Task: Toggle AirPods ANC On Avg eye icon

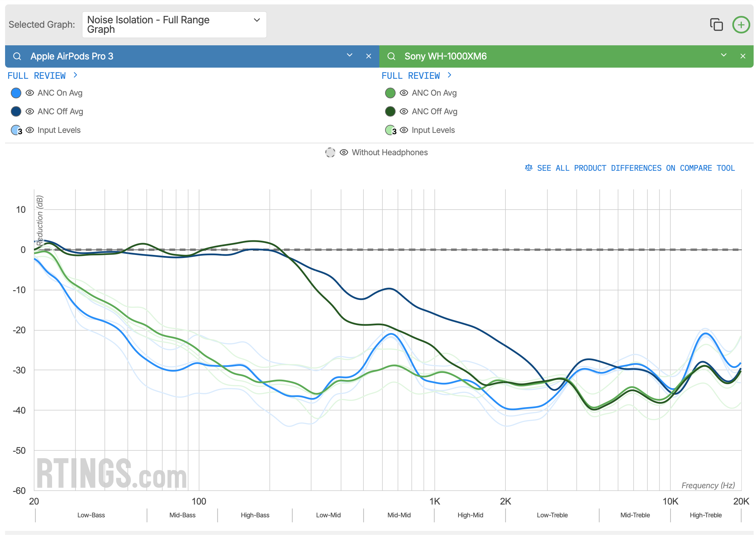Action: coord(30,93)
